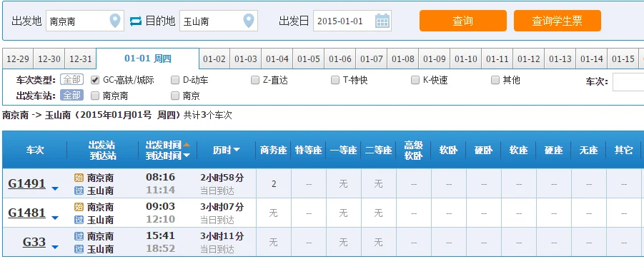This screenshot has width=644, height=259.
Task: Switch to the 01-04 date tab
Action: click(x=277, y=59)
